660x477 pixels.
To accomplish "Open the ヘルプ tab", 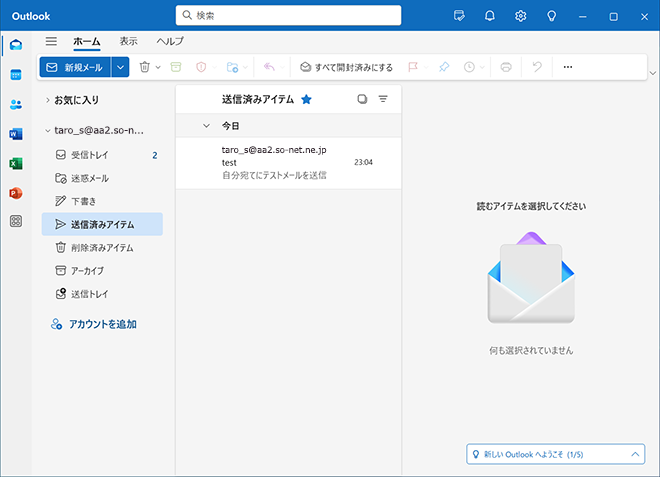I will click(x=169, y=41).
